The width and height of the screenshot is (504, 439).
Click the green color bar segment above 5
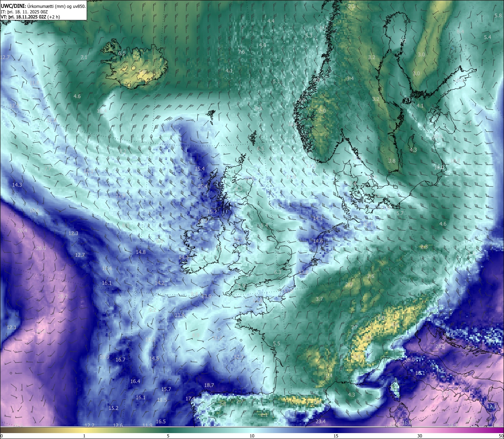click(168, 430)
